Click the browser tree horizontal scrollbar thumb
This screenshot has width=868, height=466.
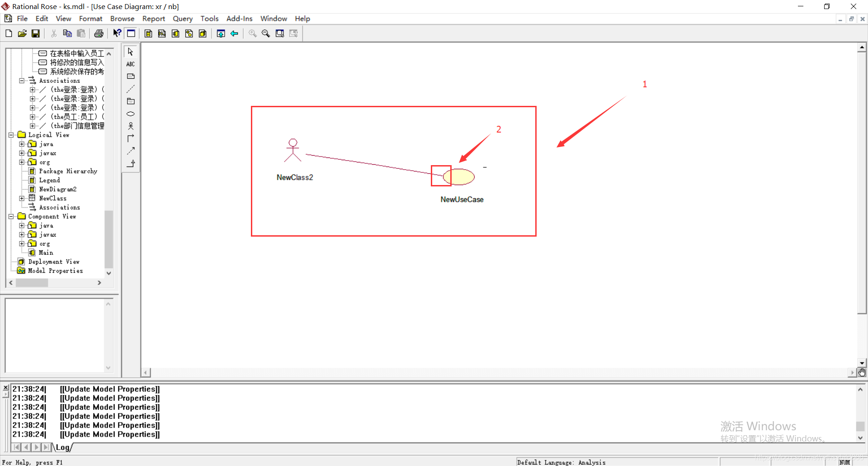[x=32, y=283]
